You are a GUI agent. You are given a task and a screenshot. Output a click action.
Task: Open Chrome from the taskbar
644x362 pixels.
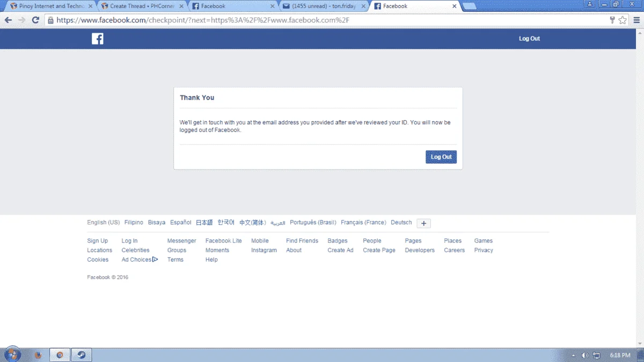click(60, 355)
